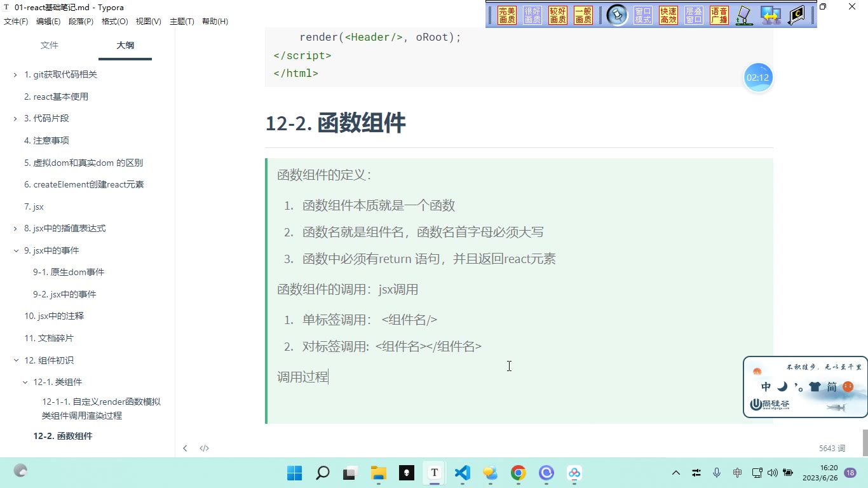Open File Explorer from taskbar
868x488 pixels.
click(x=379, y=473)
